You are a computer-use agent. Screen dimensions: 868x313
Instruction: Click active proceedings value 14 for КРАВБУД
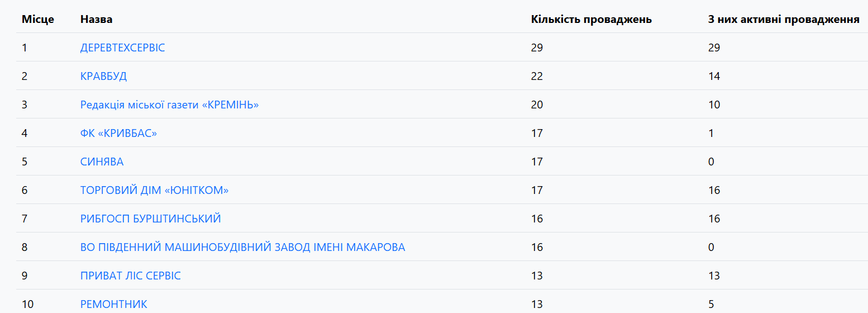pos(714,76)
